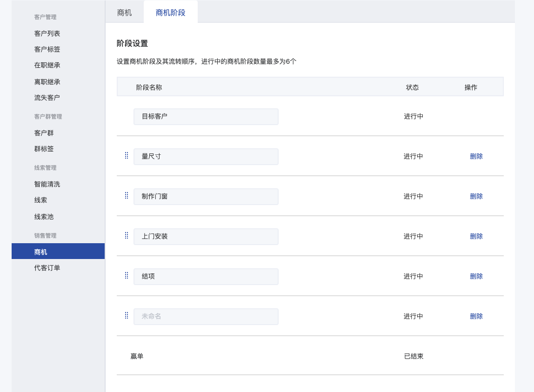Screen dimensions: 534x392
Task: Open 客户列表 in sidebar
Action: pyautogui.click(x=47, y=33)
